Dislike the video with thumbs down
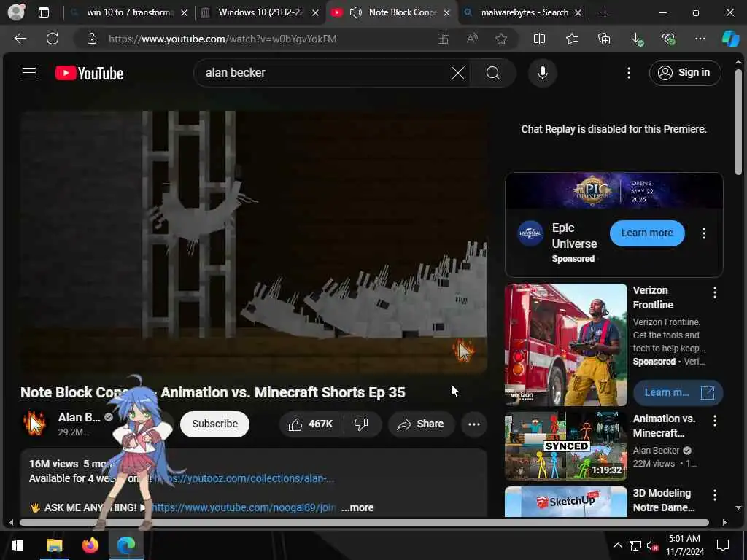Image resolution: width=747 pixels, height=560 pixels. pyautogui.click(x=362, y=424)
